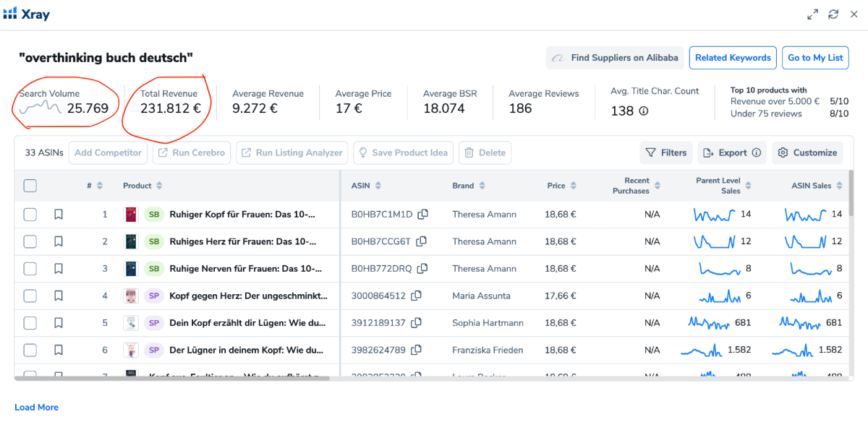This screenshot has width=868, height=430.
Task: Click the Related Keywords button
Action: coord(733,58)
